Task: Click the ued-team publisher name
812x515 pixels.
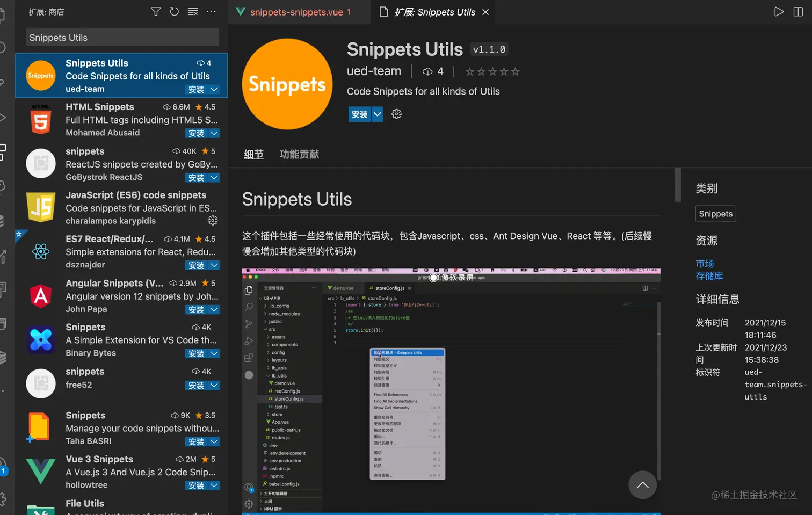Action: pos(374,71)
